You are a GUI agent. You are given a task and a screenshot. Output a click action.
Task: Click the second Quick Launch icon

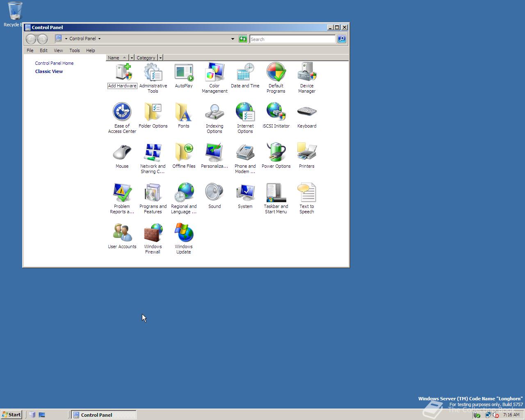click(42, 415)
